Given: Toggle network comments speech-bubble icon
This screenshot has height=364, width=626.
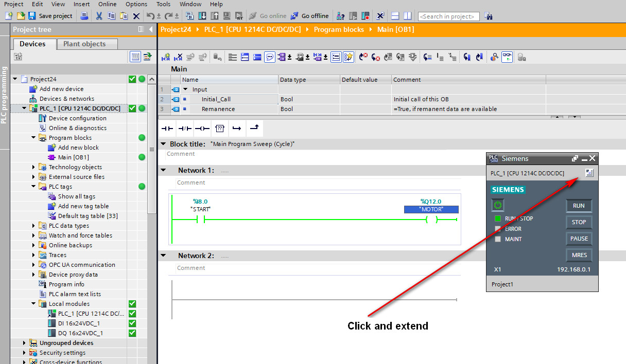Looking at the screenshot, I should click(270, 57).
